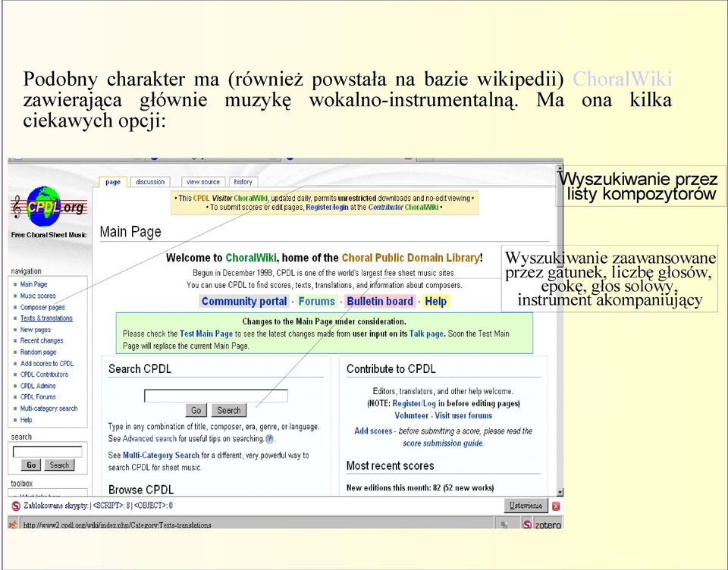The image size is (728, 570).
Task: Open the 'Bulletin board' link
Action: coord(380,301)
